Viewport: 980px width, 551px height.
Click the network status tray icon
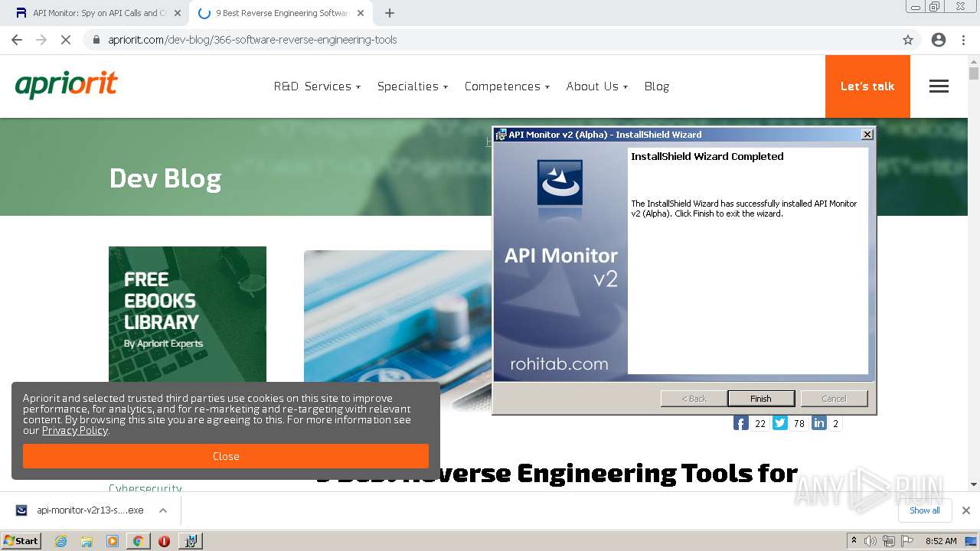point(889,541)
